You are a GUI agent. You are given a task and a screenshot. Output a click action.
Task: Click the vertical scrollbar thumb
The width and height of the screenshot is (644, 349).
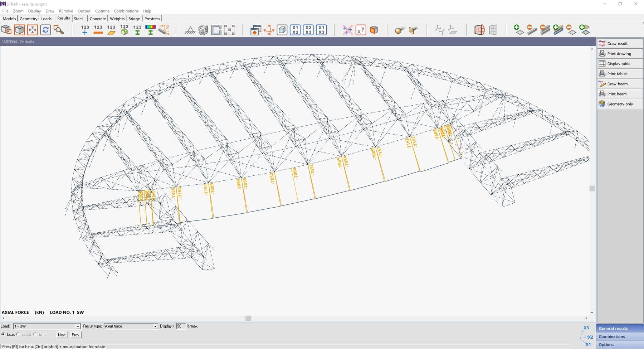coord(592,188)
